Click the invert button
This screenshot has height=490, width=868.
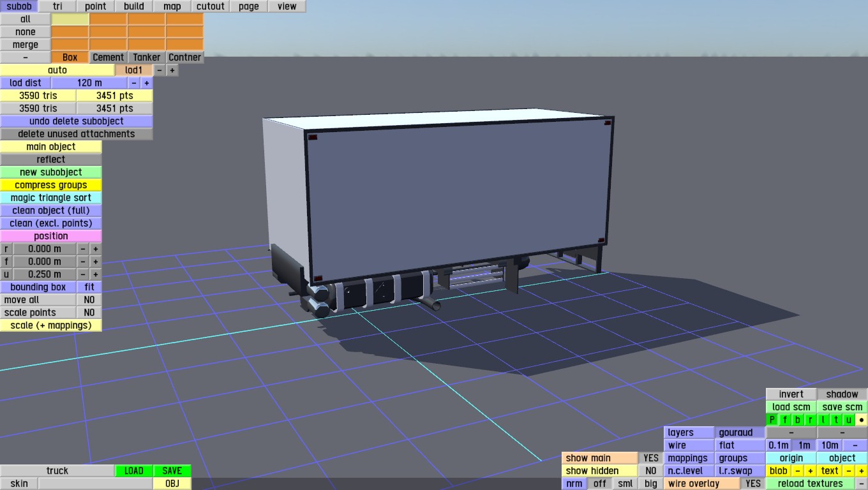click(791, 394)
